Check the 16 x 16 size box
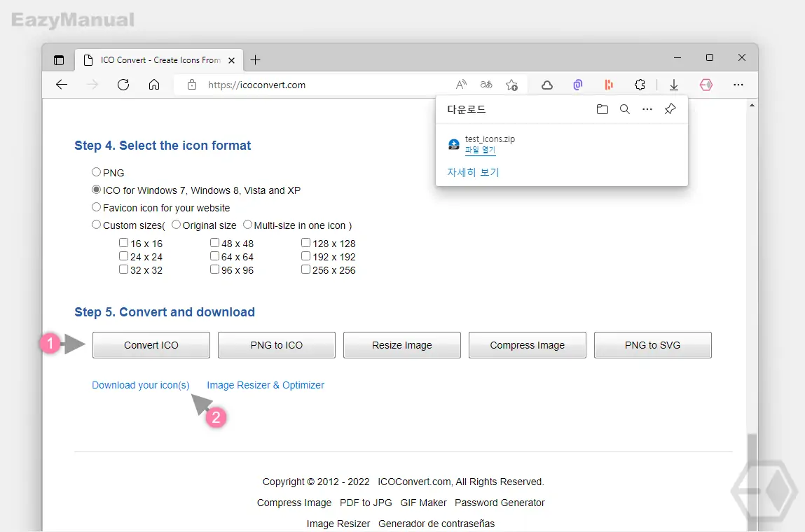 124,243
